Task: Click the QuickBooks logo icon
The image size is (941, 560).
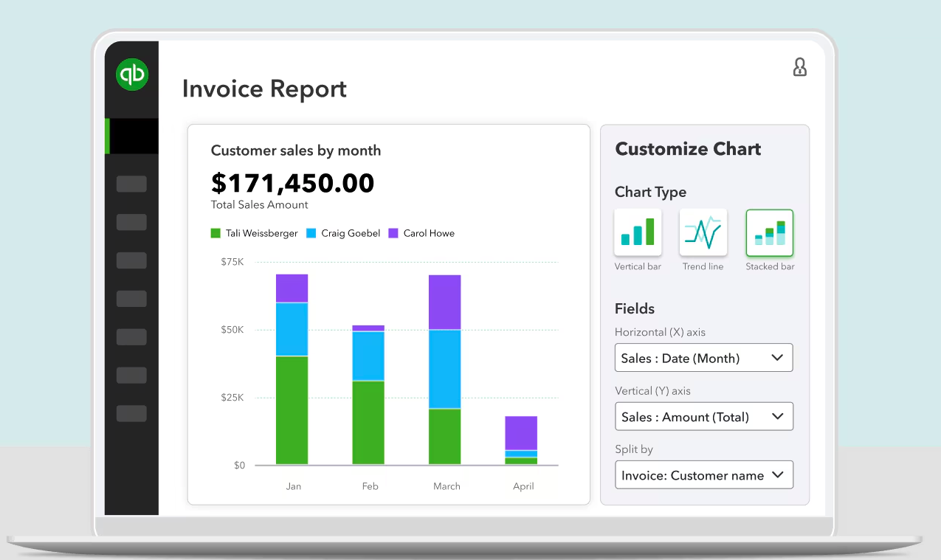Action: tap(132, 75)
